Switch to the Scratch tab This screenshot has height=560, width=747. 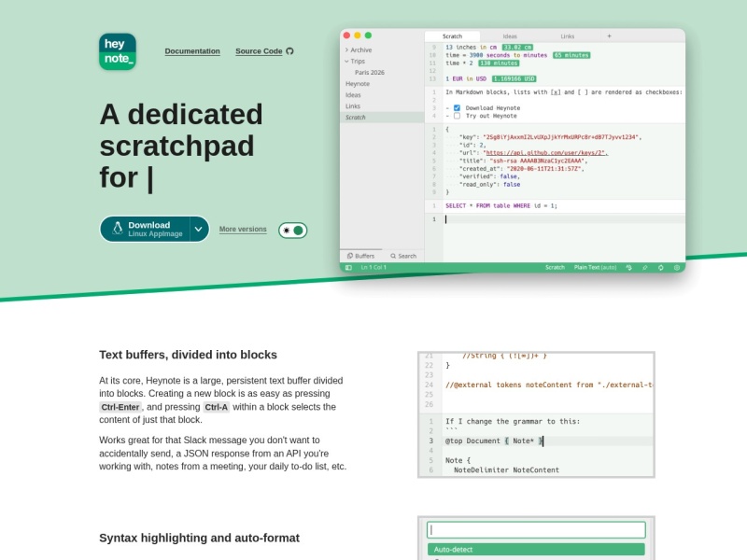pyautogui.click(x=452, y=36)
